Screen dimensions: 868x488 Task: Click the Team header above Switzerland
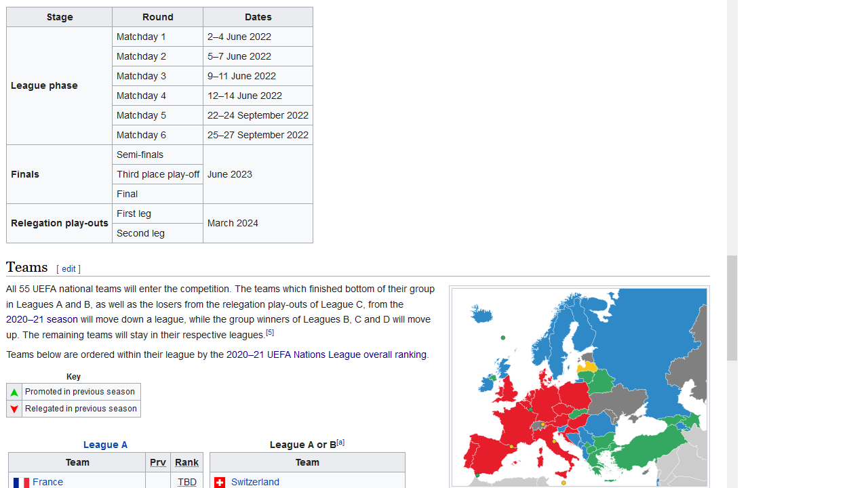coord(307,462)
